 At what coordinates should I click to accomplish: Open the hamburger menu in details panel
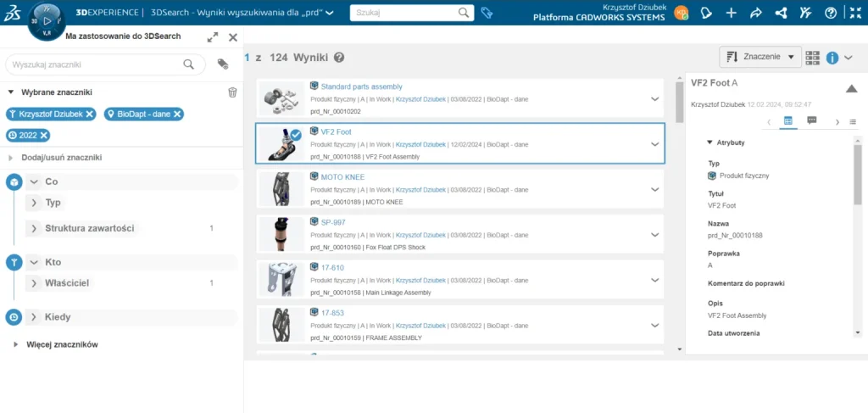pyautogui.click(x=853, y=122)
